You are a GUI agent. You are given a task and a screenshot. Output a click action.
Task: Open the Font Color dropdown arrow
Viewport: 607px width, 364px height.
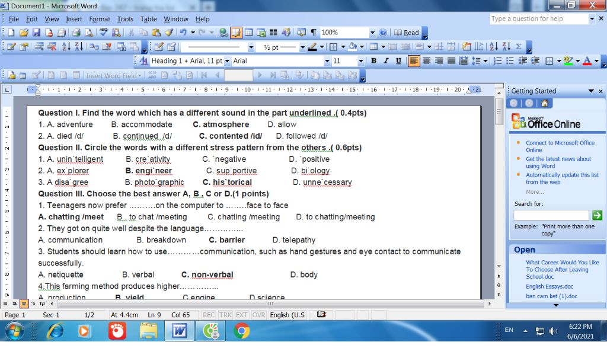click(596, 61)
